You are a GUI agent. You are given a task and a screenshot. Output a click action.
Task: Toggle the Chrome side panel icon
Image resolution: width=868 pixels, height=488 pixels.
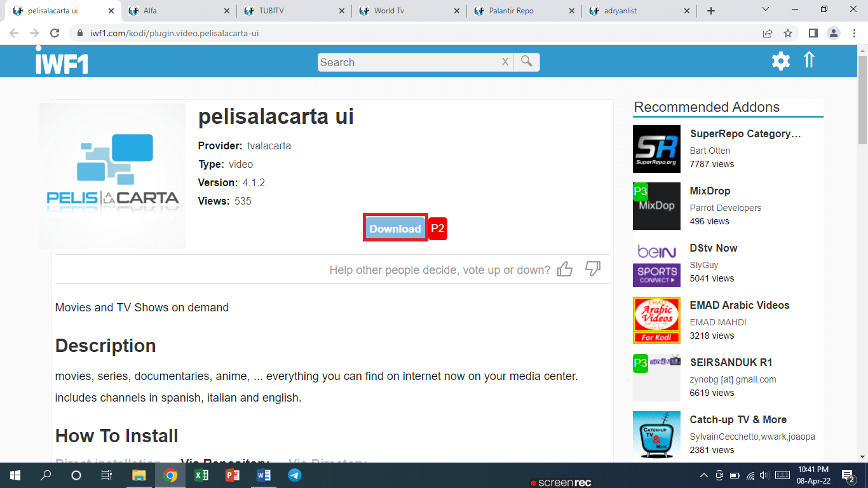[813, 33]
